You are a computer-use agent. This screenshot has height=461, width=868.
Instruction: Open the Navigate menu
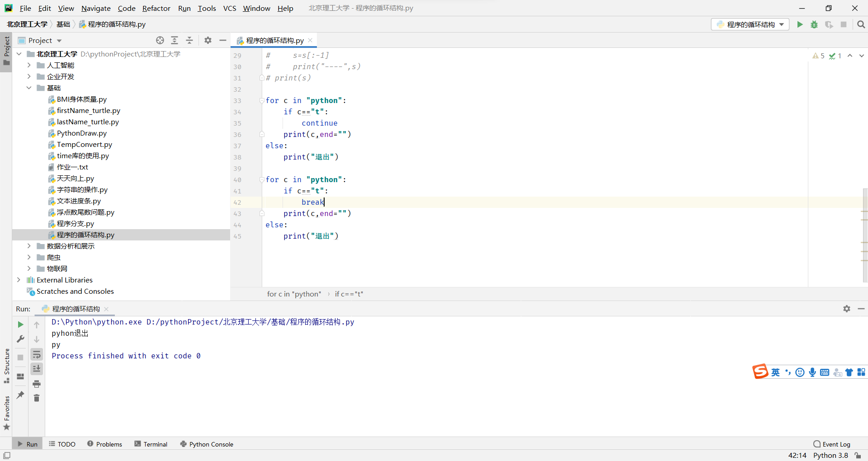[96, 8]
